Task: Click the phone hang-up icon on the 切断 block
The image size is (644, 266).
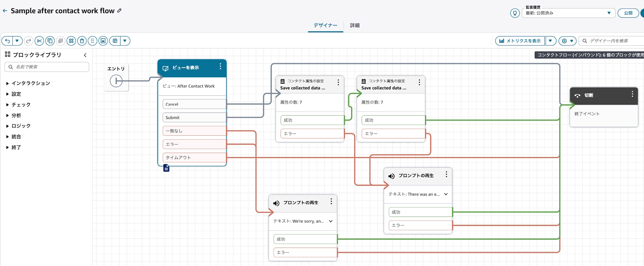Action: tap(577, 95)
